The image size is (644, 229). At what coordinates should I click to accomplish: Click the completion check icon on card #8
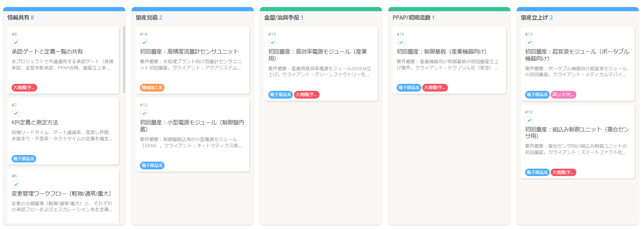16,42
